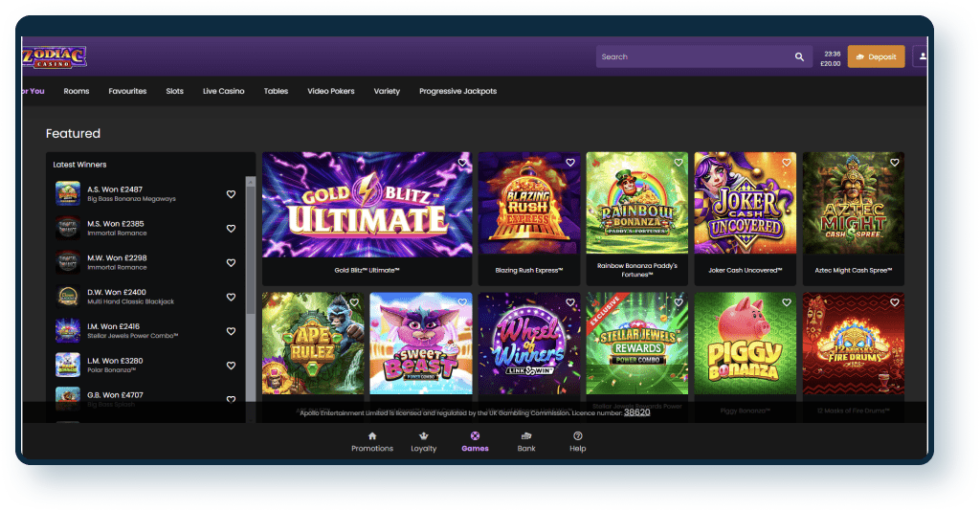This screenshot has width=980, height=511.
Task: Toggle heart on Piggy Bonanza tile
Action: tap(787, 302)
